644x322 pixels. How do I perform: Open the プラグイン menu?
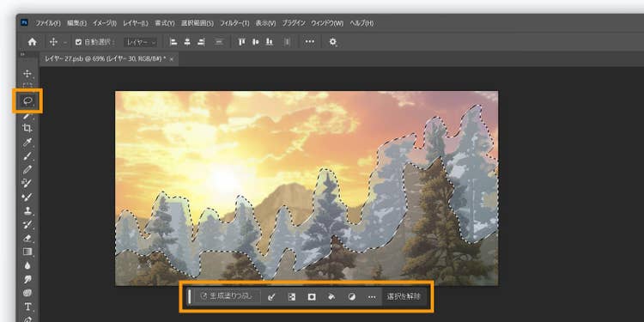pyautogui.click(x=294, y=23)
